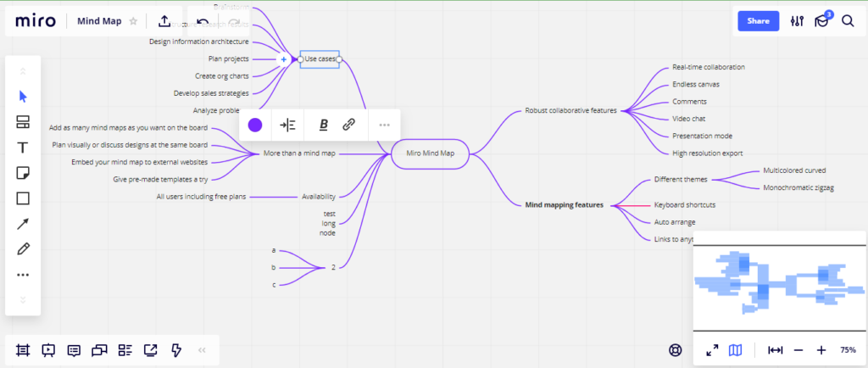Open the learning center graduation cap icon
868x368 pixels.
[821, 21]
